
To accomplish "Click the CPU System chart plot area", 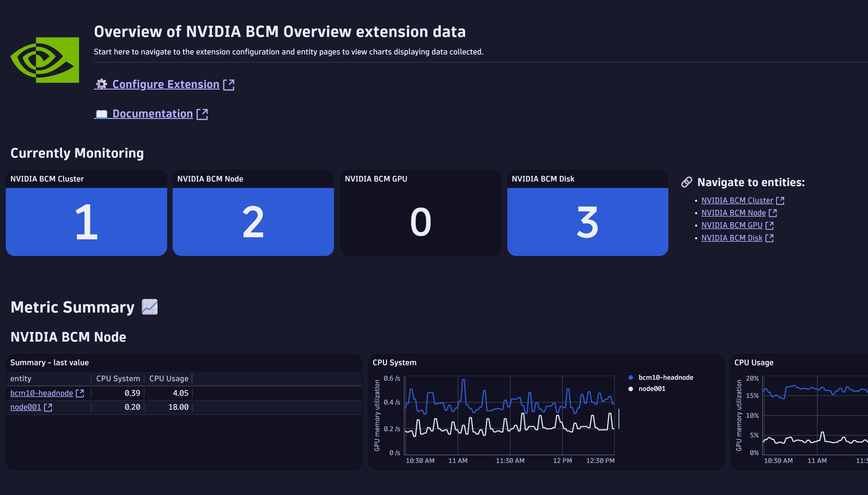I will click(x=509, y=415).
